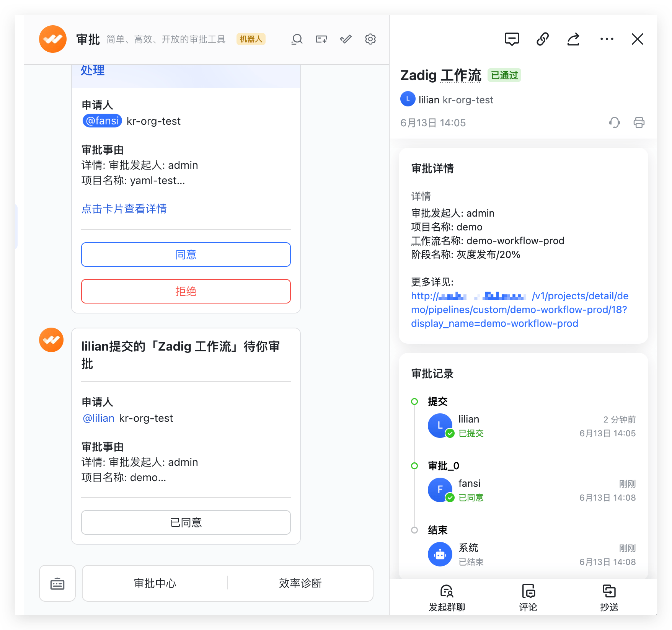Click the 6月13日 14:05 timestamp under title
The image size is (672, 630).
pyautogui.click(x=433, y=123)
